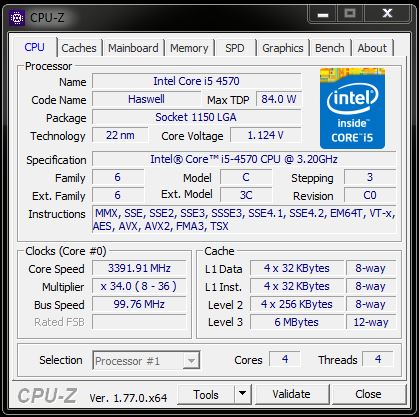Click the CPU-Z app icon in title bar
This screenshot has width=419, height=417.
coord(16,18)
